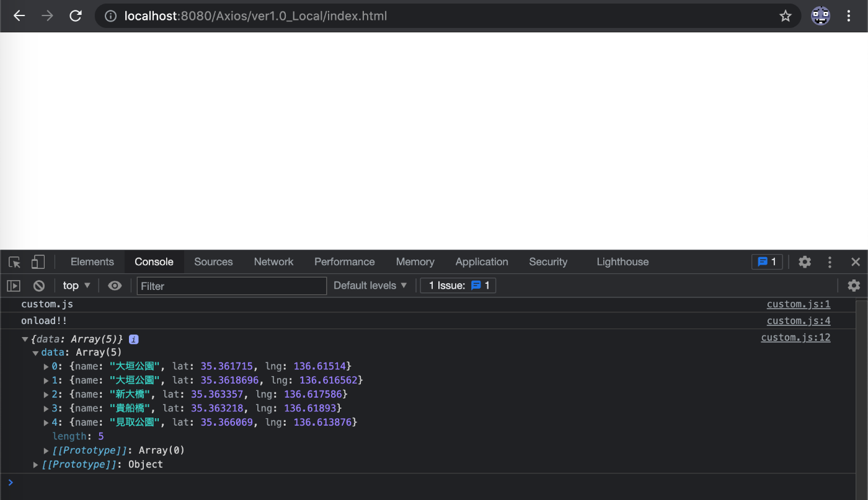Click the 1 Issue button
Screen dimensions: 868x500
click(458, 286)
